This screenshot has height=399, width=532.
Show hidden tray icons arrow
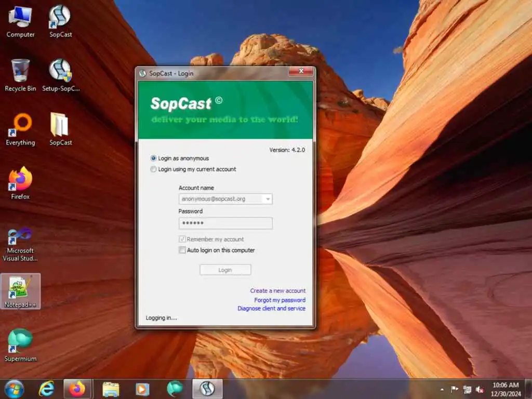pyautogui.click(x=442, y=389)
